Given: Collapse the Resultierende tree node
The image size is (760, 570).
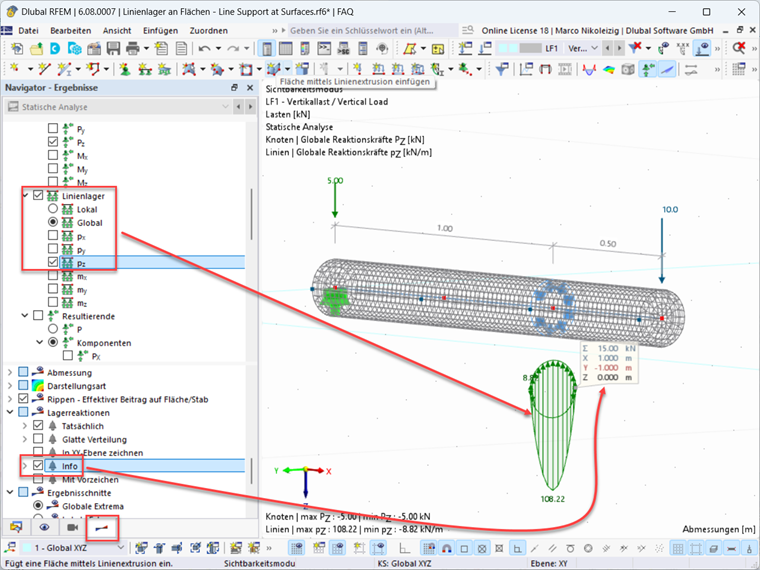Looking at the screenshot, I should pyautogui.click(x=25, y=316).
